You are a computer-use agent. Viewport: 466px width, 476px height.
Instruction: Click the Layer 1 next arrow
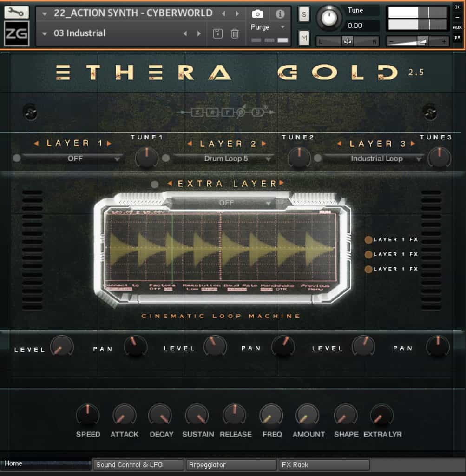tap(109, 143)
